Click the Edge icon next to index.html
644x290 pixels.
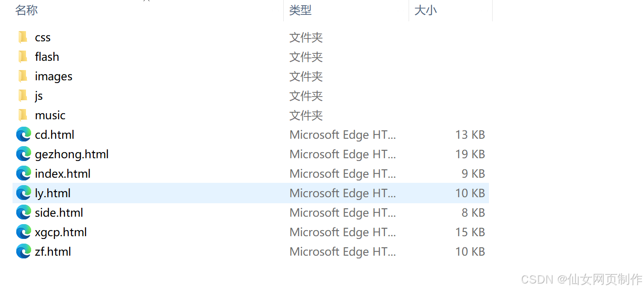coord(23,173)
